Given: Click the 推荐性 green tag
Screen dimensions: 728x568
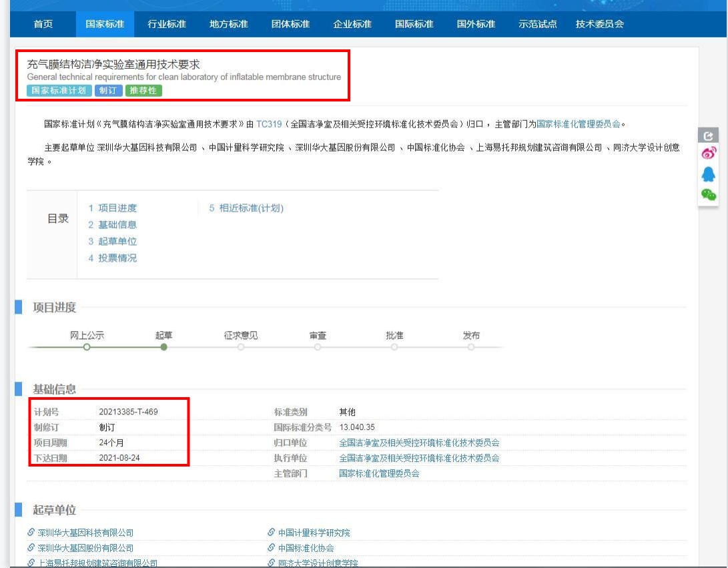Looking at the screenshot, I should 143,91.
